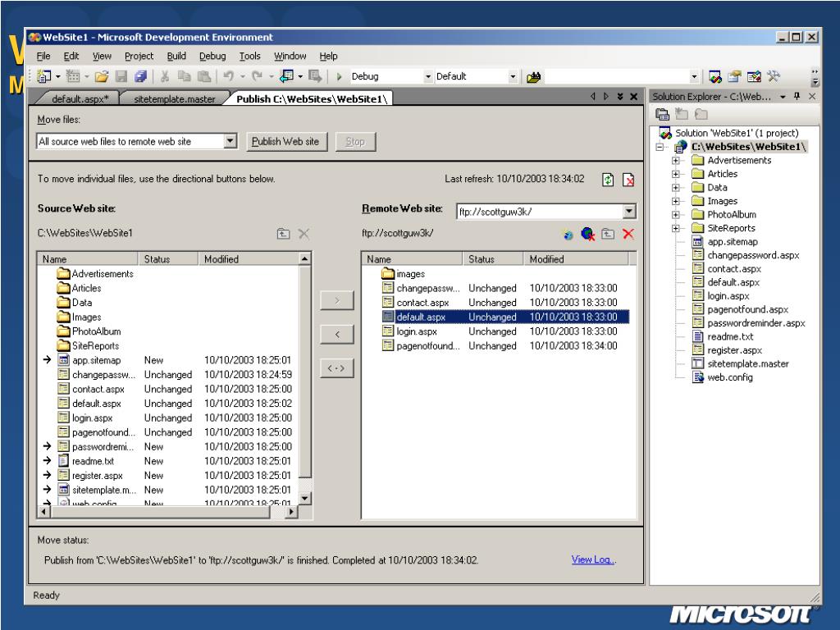Select readme.txt in Solution Explorer

click(729, 336)
